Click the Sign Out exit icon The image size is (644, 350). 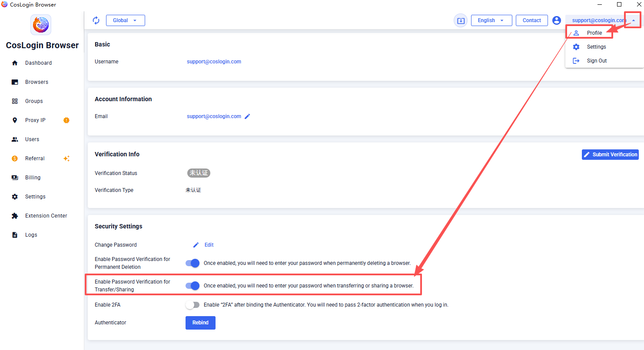[x=576, y=61]
